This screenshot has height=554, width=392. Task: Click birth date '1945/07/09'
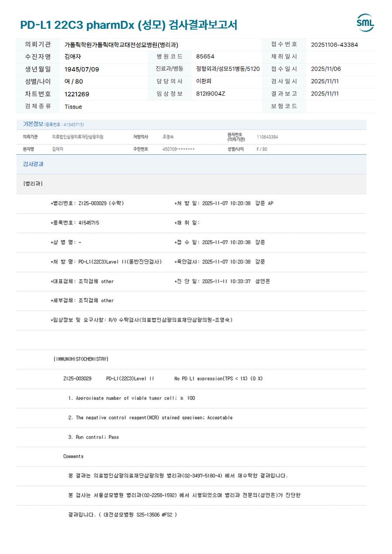[x=81, y=69]
